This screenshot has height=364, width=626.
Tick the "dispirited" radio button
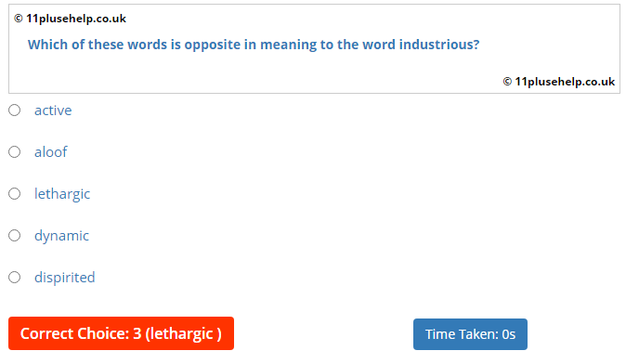[14, 278]
